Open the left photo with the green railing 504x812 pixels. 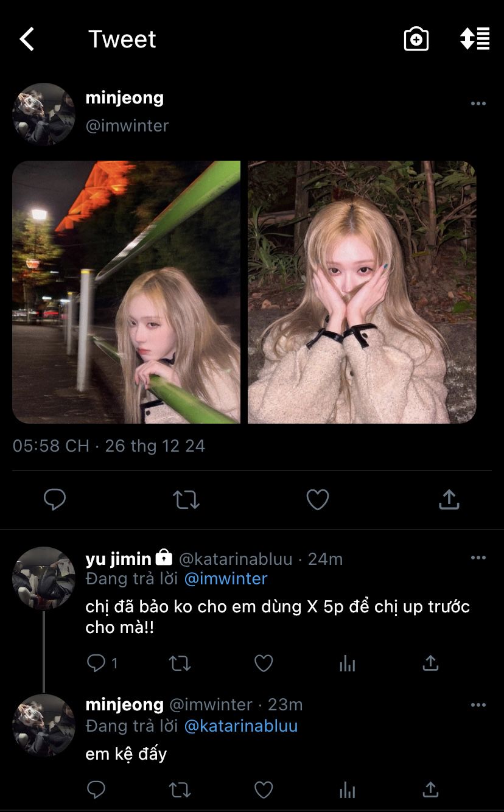(x=126, y=292)
